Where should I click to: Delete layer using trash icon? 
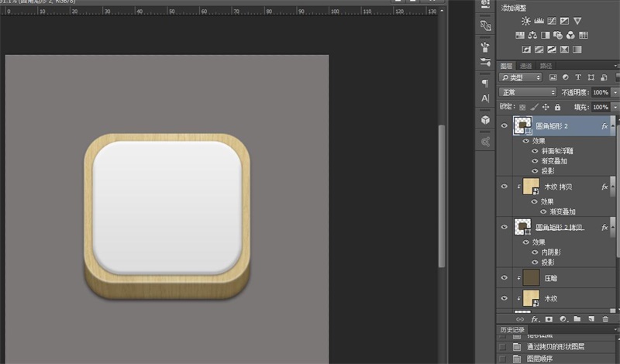605,318
